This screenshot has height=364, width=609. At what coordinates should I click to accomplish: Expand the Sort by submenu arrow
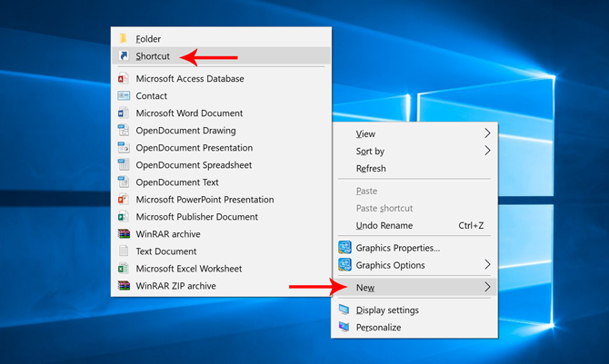487,151
